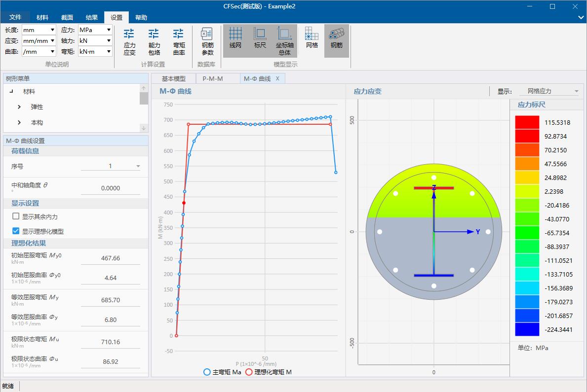Activate the 弯矩曲率 tool
This screenshot has width=587, height=392.
pos(178,40)
